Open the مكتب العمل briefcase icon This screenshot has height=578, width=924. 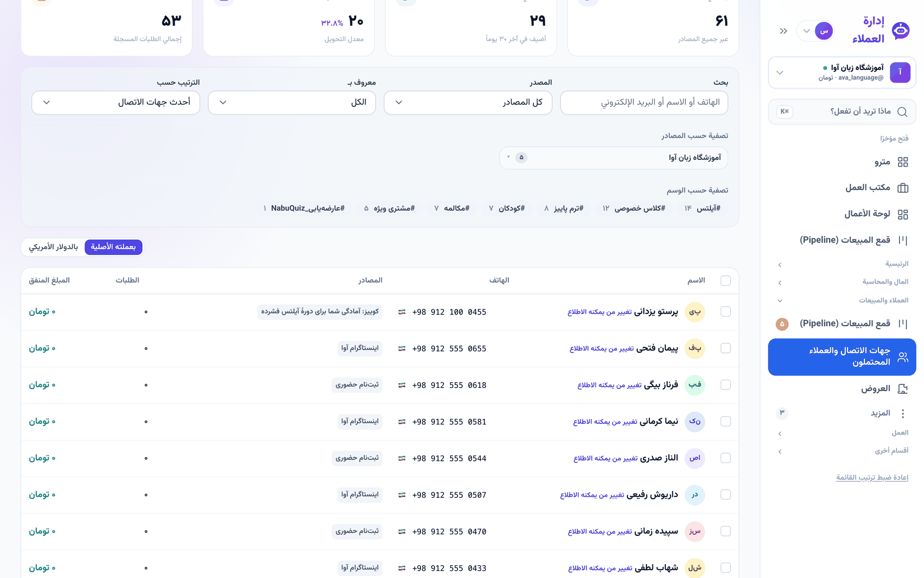click(x=903, y=188)
